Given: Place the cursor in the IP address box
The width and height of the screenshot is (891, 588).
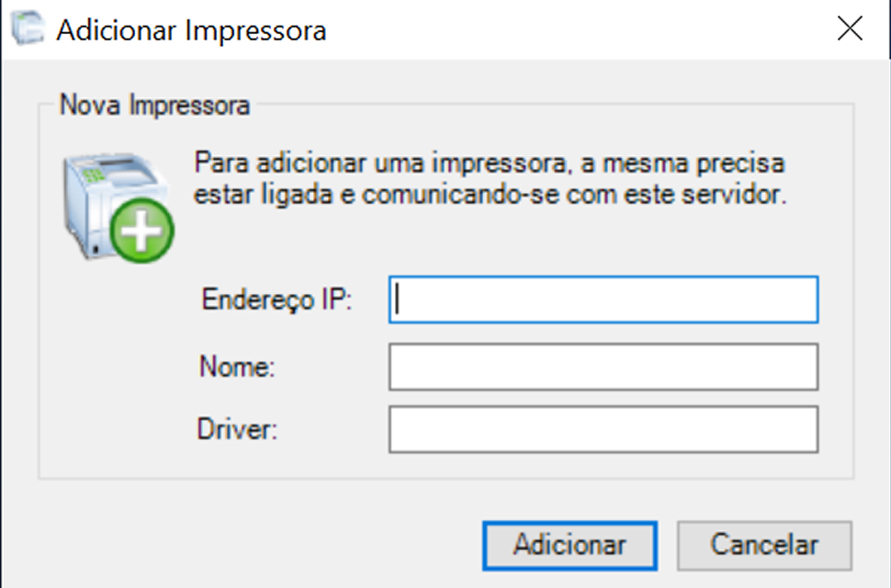Looking at the screenshot, I should pyautogui.click(x=603, y=299).
